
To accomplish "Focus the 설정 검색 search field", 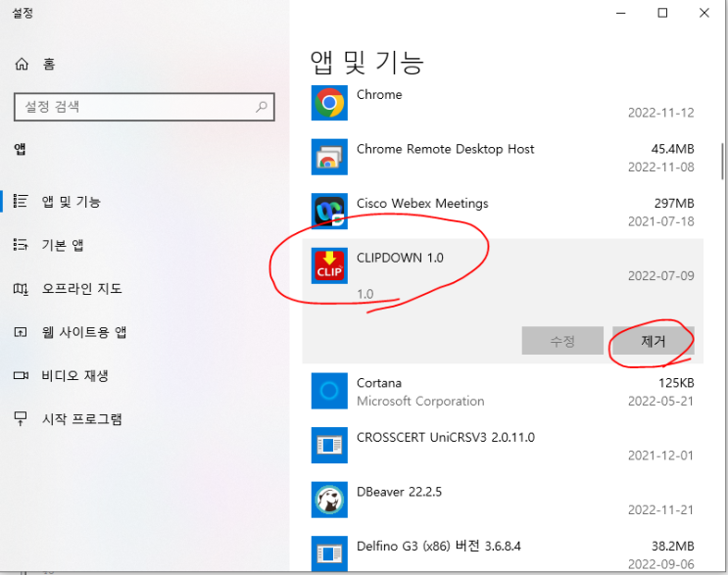I will pyautogui.click(x=144, y=107).
